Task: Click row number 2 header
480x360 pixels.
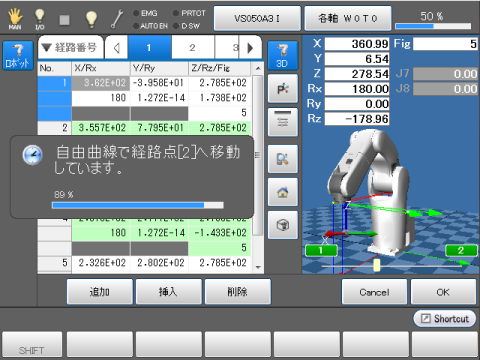Action: tap(54, 128)
